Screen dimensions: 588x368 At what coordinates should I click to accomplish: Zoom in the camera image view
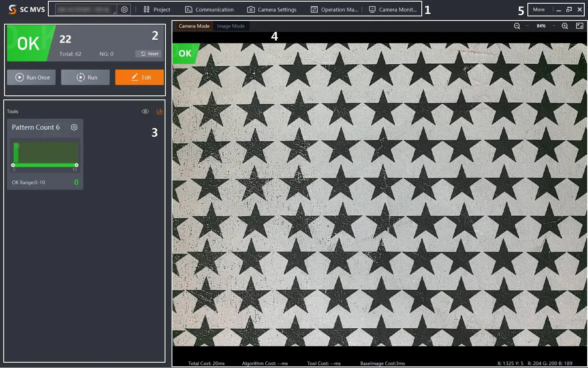coord(565,26)
